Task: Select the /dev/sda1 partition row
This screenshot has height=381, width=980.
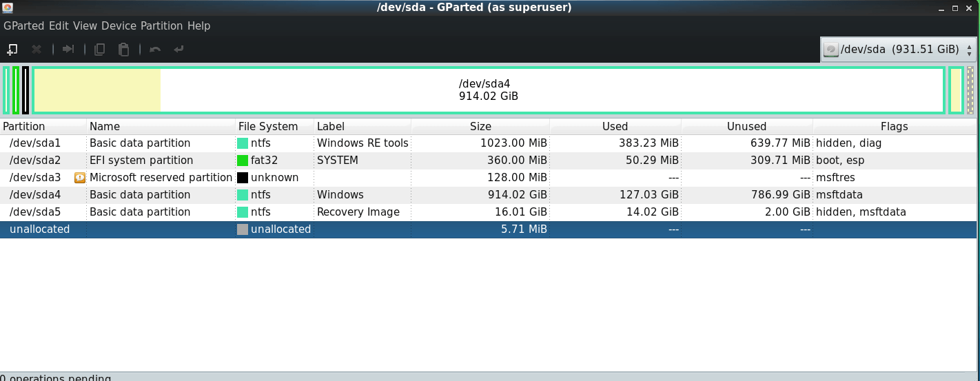Action: point(488,143)
